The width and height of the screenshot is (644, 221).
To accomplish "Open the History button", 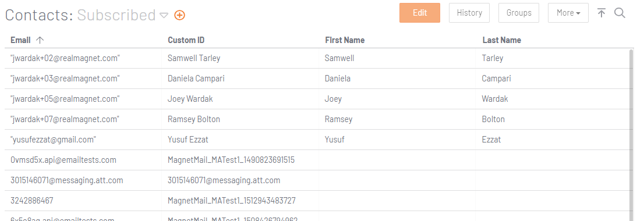I will coord(469,13).
